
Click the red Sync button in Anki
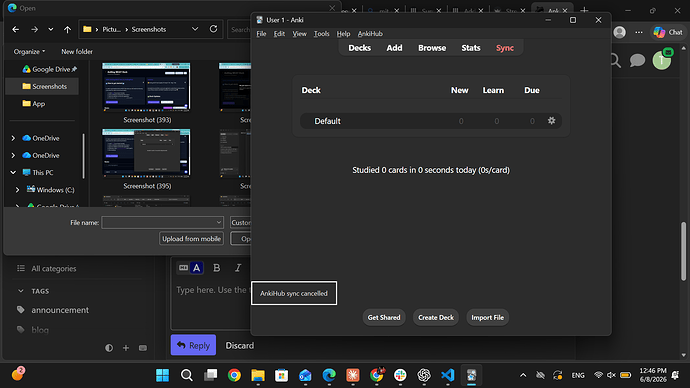[505, 48]
